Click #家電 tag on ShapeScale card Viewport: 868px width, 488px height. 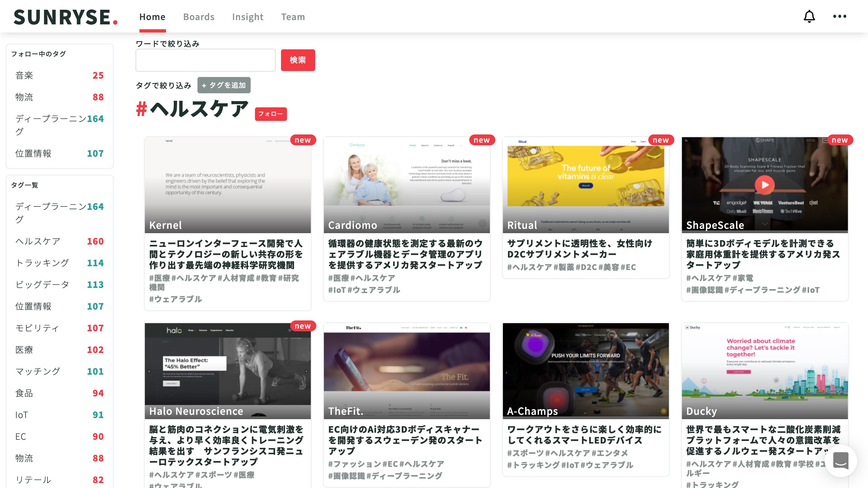click(743, 278)
